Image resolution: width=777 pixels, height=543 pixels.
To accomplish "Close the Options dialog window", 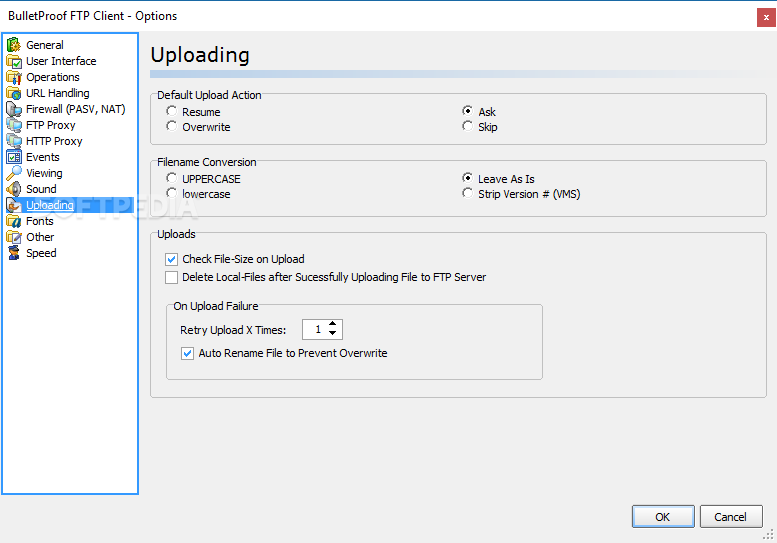I will coord(766,17).
